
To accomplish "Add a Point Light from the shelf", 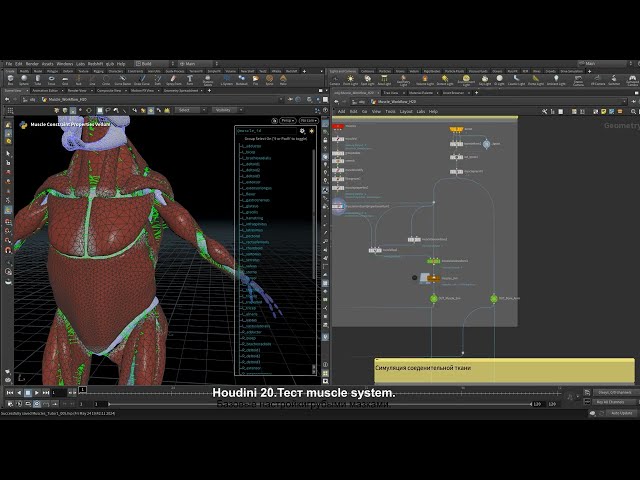I will [350, 80].
